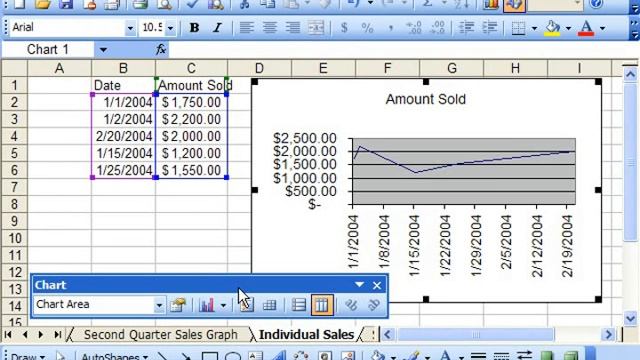Click Decrease Indent icon
The image size is (640, 360).
pyautogui.click(x=466, y=28)
